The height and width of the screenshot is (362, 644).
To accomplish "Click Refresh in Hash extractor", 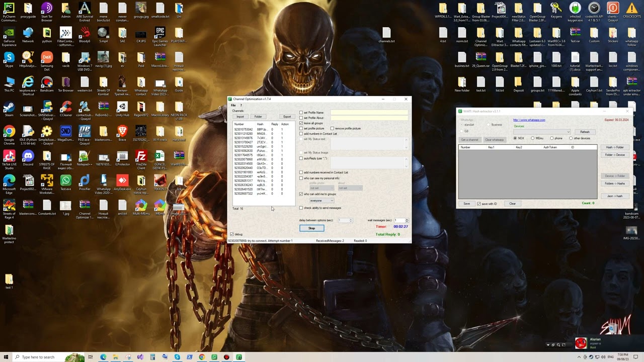I will click(585, 132).
